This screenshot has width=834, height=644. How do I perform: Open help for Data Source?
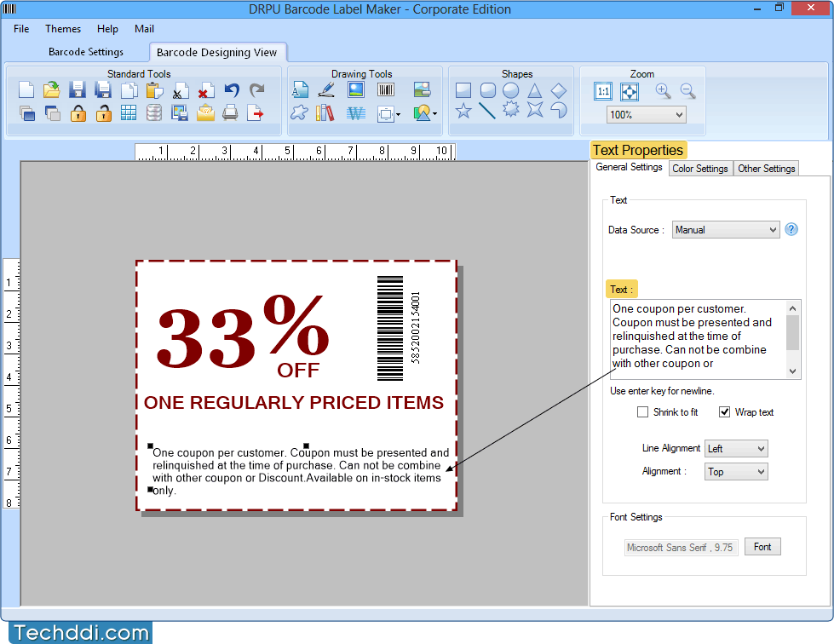point(791,229)
